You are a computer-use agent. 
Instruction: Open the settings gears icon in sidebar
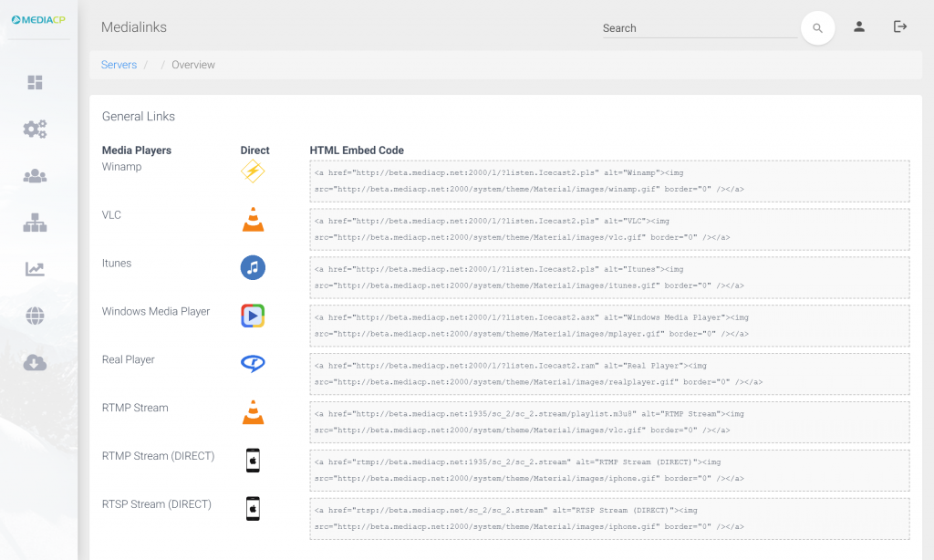tap(35, 130)
